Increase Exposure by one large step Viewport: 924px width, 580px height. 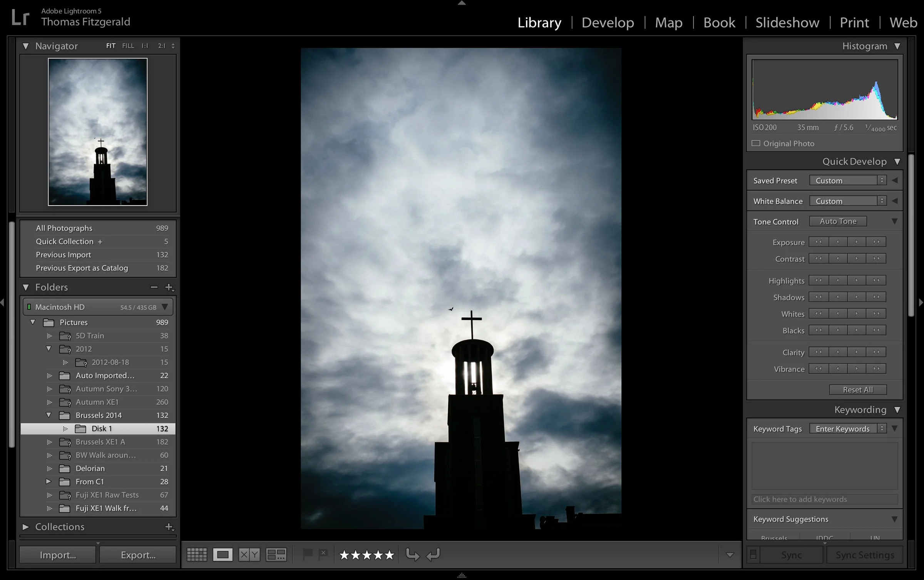pos(876,242)
